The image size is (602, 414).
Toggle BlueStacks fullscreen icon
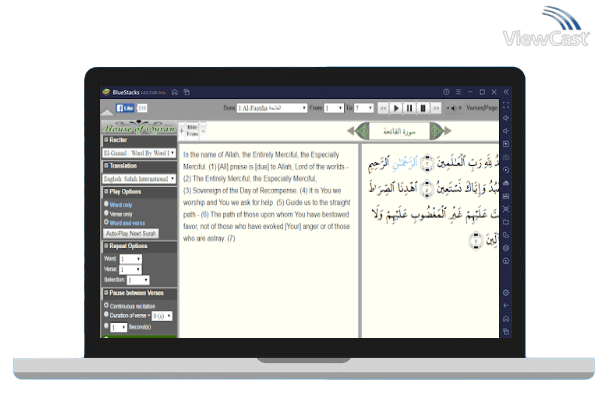tap(506, 105)
